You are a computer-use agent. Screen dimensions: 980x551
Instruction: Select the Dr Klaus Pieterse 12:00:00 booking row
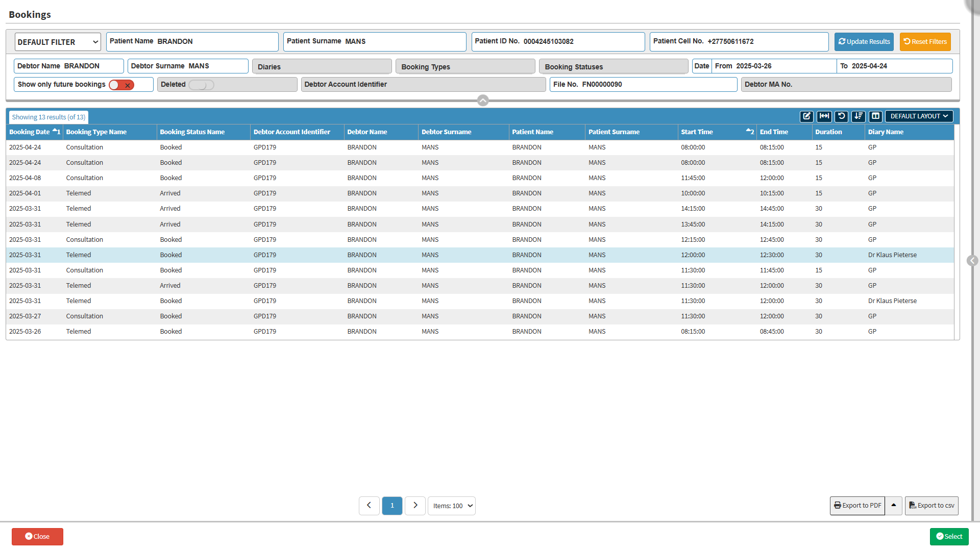pos(480,255)
